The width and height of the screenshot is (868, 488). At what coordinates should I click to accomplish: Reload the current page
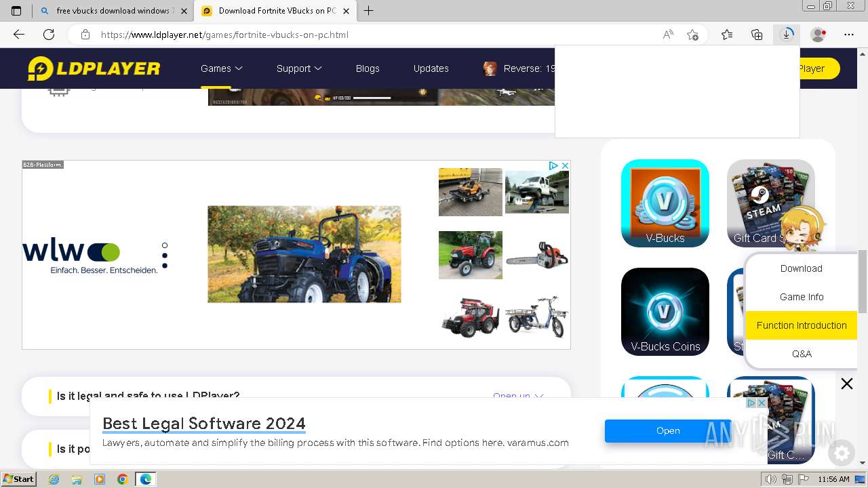coord(49,35)
